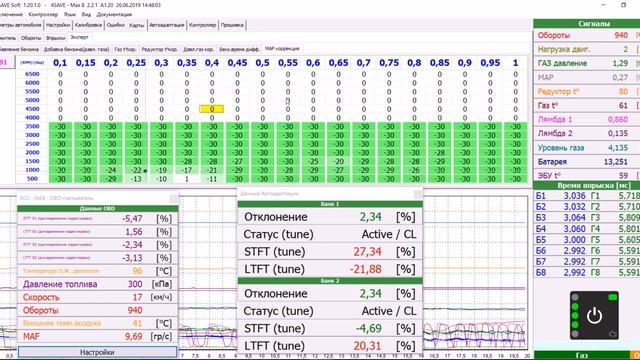Click the 0,1 column header
The height and width of the screenshot is (360, 640).
[60, 63]
